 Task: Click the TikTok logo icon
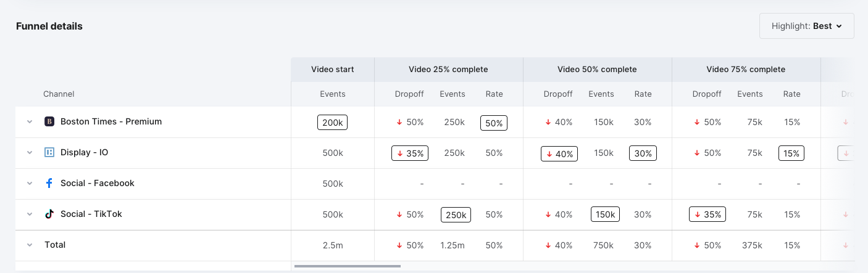click(49, 214)
